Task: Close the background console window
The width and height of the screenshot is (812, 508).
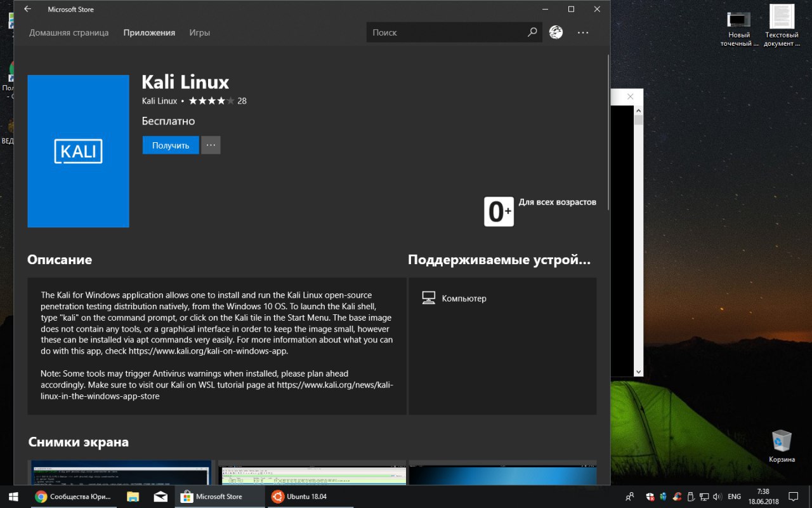Action: pyautogui.click(x=630, y=97)
